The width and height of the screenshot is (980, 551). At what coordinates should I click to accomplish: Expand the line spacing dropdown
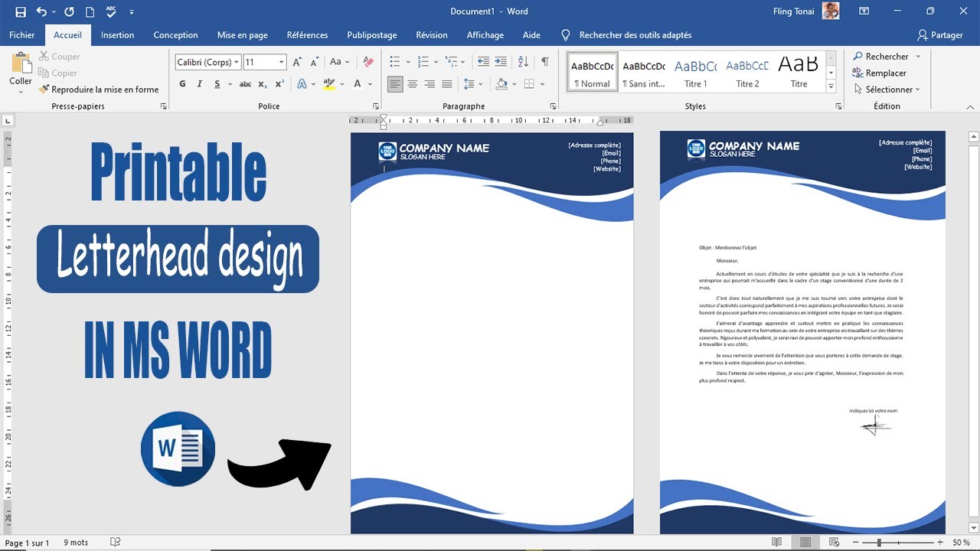480,84
